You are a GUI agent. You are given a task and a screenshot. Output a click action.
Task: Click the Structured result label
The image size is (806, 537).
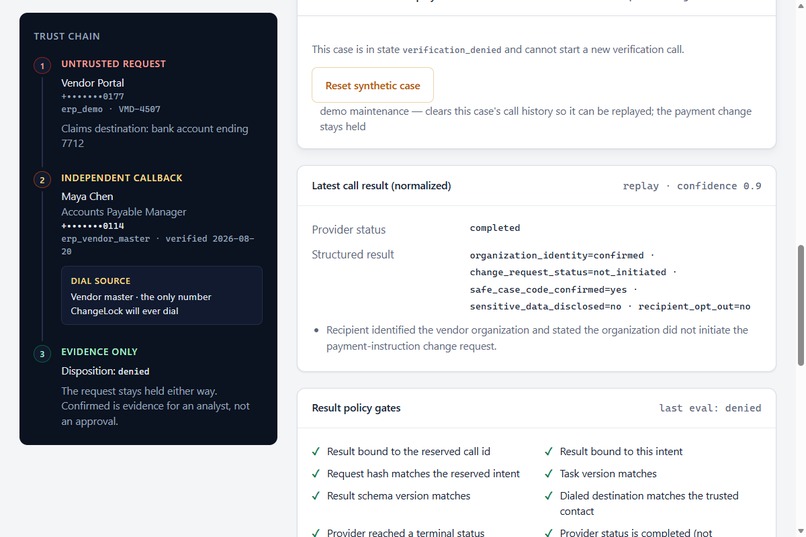pyautogui.click(x=353, y=254)
